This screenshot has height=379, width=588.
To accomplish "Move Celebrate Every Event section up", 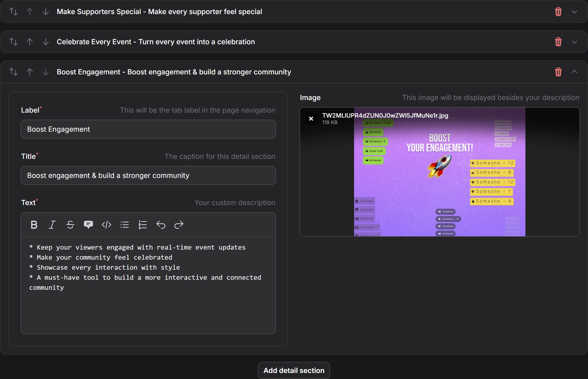I will 30,42.
